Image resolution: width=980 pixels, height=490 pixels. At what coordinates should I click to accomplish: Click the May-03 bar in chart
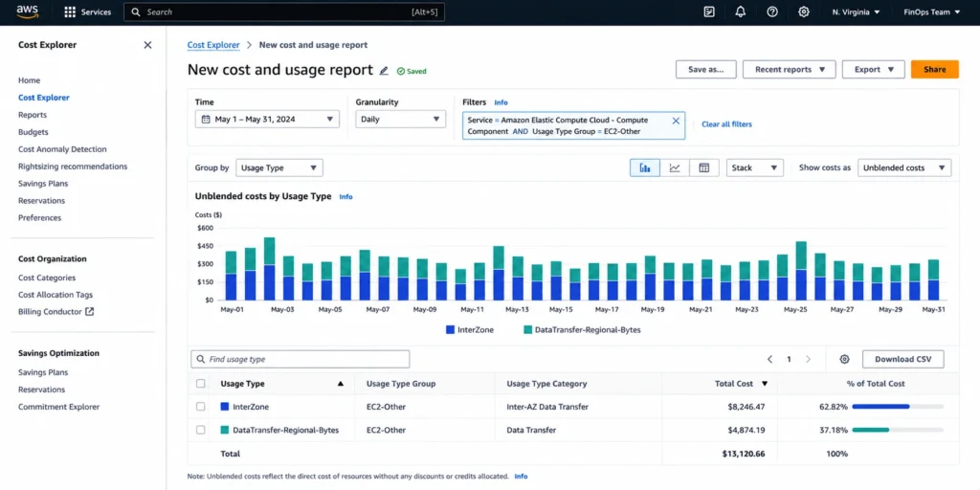pos(269,269)
